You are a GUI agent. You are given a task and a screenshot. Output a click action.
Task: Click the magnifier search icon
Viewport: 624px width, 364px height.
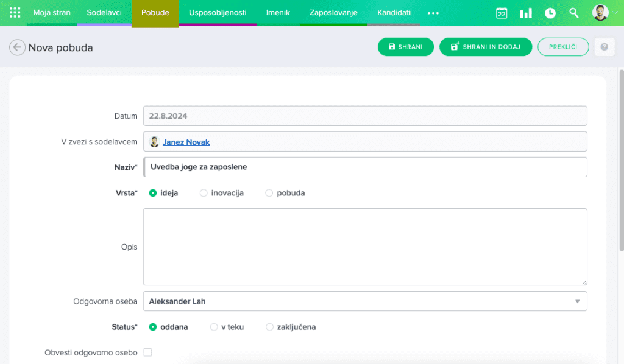point(573,13)
